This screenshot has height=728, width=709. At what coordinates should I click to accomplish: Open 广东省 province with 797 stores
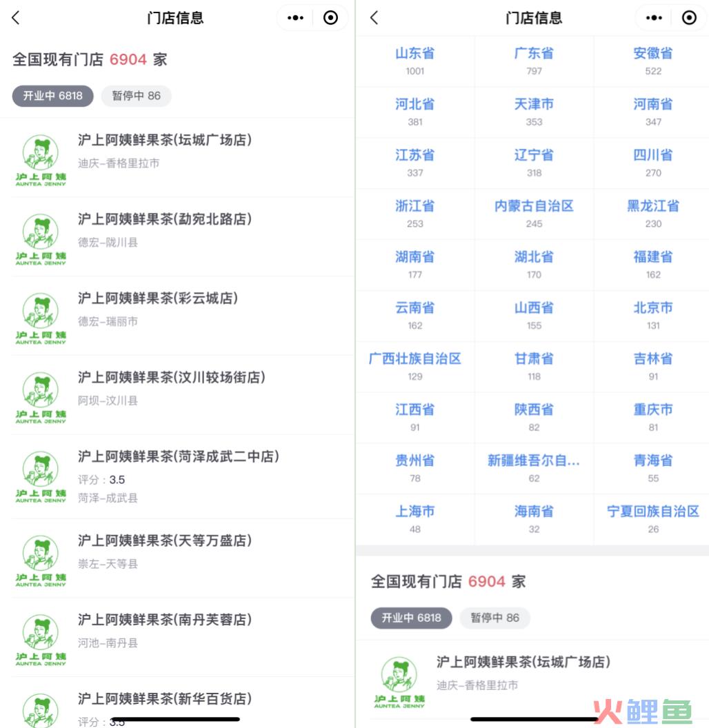coord(535,61)
